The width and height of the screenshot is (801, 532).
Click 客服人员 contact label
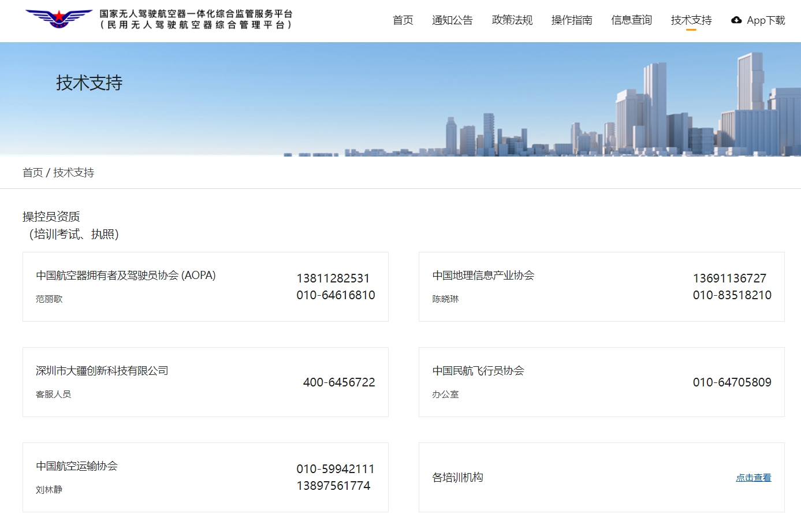pos(53,395)
